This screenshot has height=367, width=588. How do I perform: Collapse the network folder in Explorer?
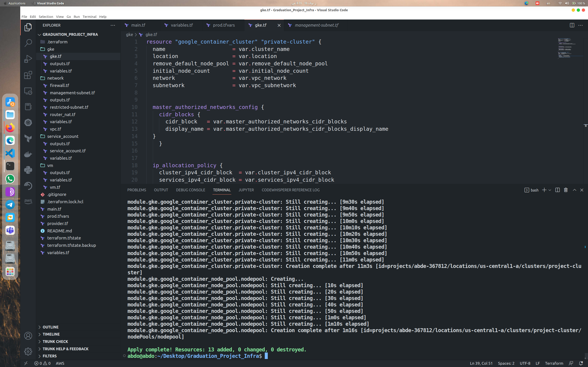tap(55, 78)
